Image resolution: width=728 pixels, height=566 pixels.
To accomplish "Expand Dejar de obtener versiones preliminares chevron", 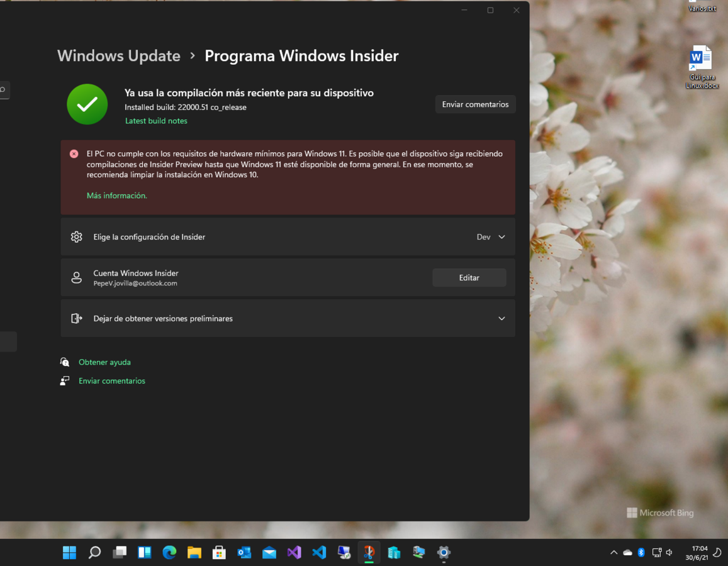I will coord(501,319).
